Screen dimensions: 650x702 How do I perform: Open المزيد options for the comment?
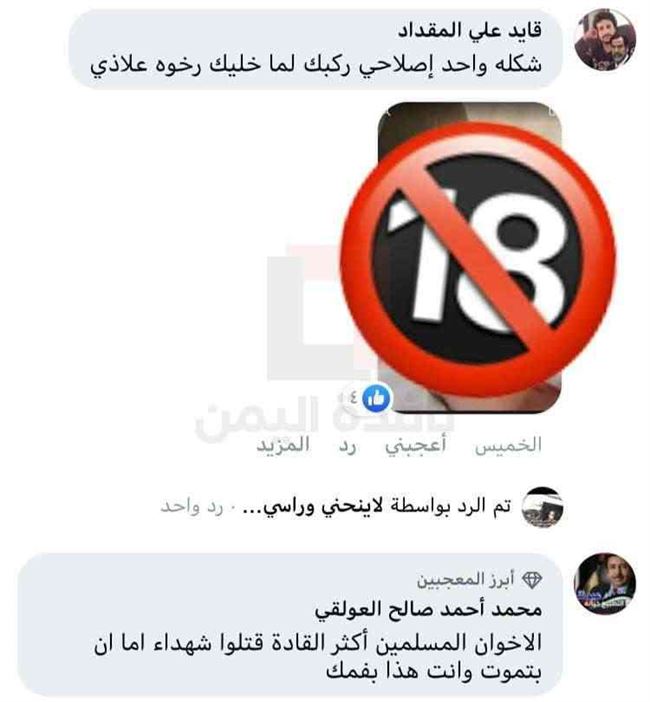coord(283,445)
